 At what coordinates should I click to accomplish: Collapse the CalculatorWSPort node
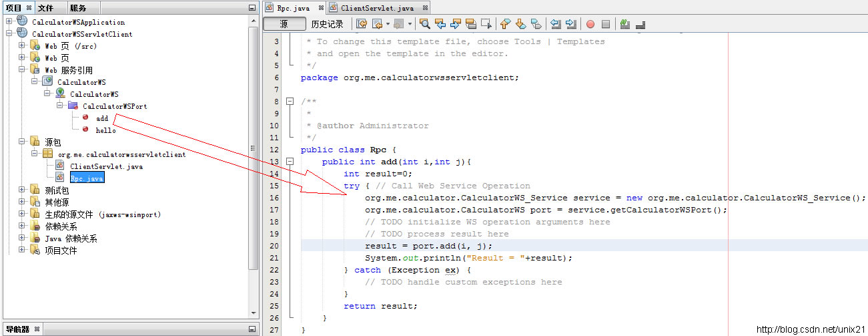pyautogui.click(x=59, y=106)
